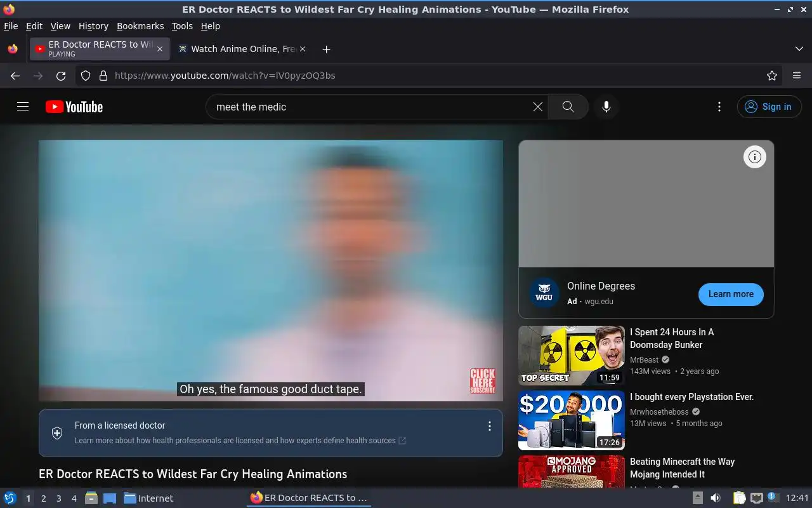This screenshot has width=812, height=508.
Task: Click the show desktop taskbar icon
Action: coord(110,498)
